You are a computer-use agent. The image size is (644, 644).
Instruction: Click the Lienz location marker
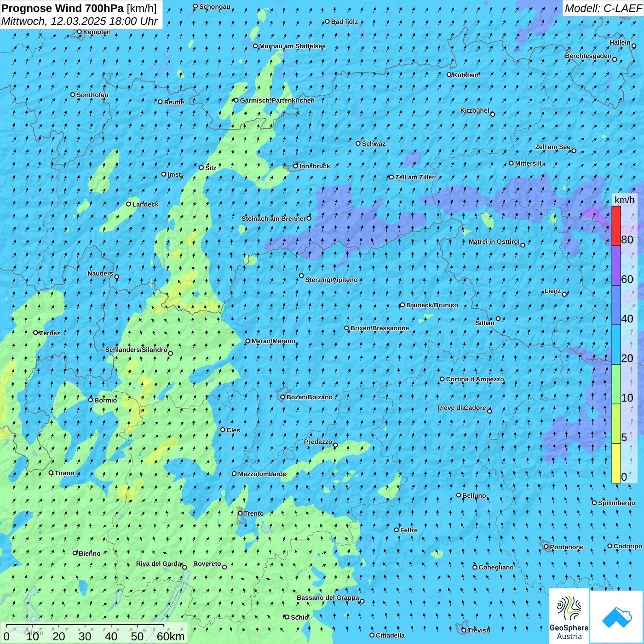point(564,294)
